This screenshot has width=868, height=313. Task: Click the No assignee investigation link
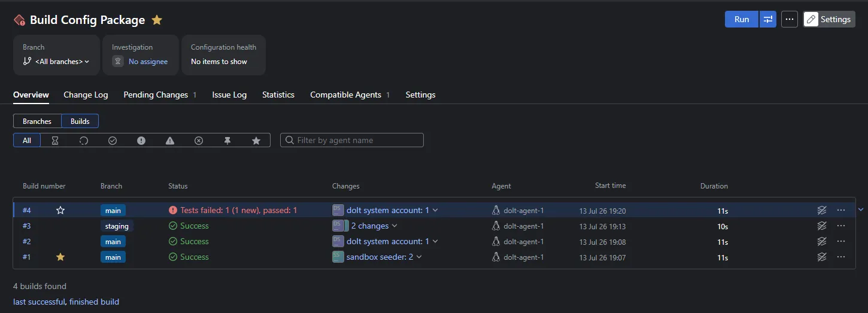148,62
